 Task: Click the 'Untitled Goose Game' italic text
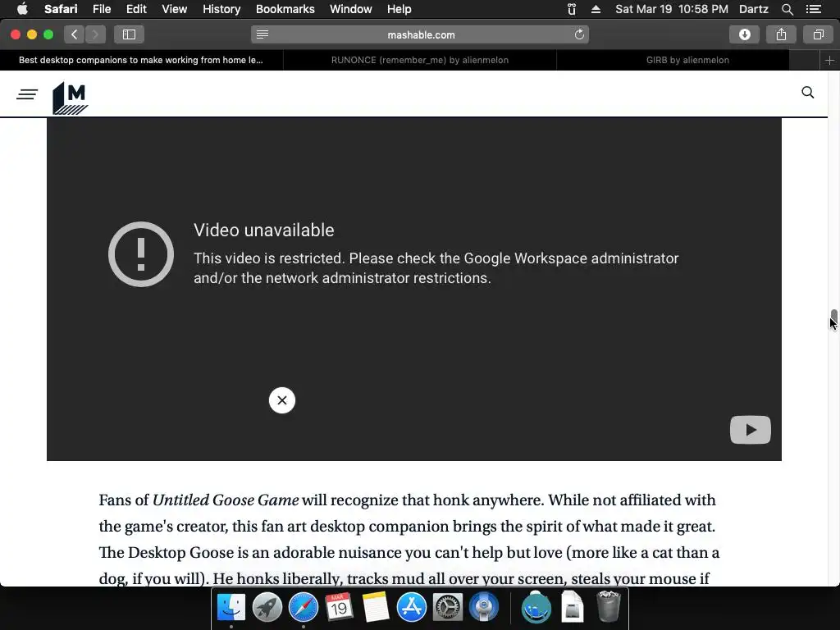point(226,500)
